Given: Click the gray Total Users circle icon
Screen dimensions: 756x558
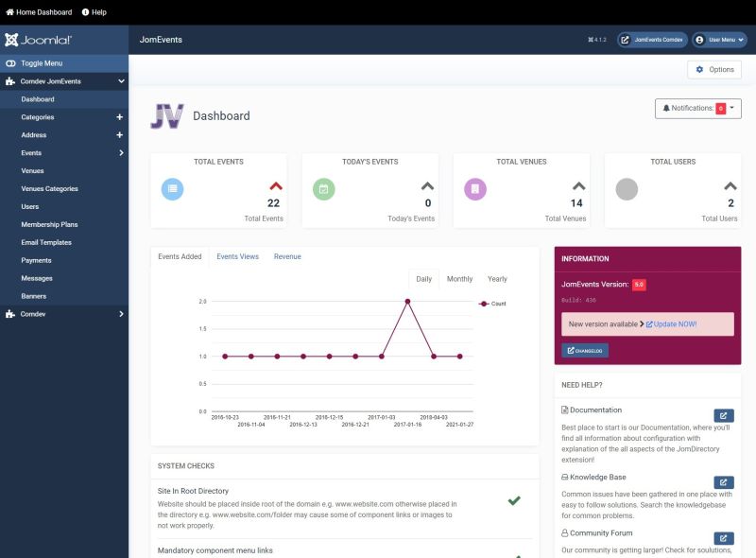Looking at the screenshot, I should click(x=627, y=188).
